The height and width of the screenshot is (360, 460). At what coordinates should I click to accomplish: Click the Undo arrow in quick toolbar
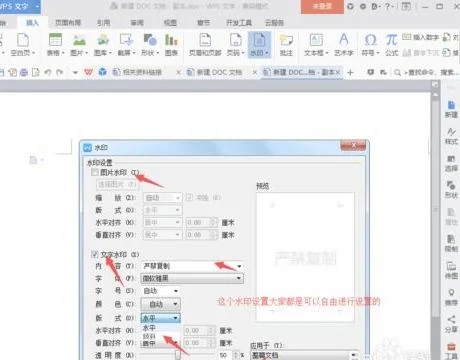point(48,72)
